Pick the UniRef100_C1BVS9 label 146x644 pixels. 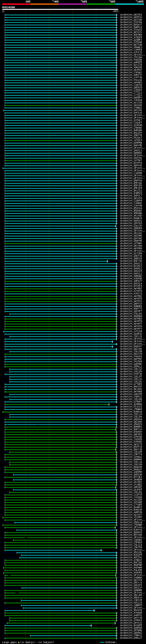(131, 85)
